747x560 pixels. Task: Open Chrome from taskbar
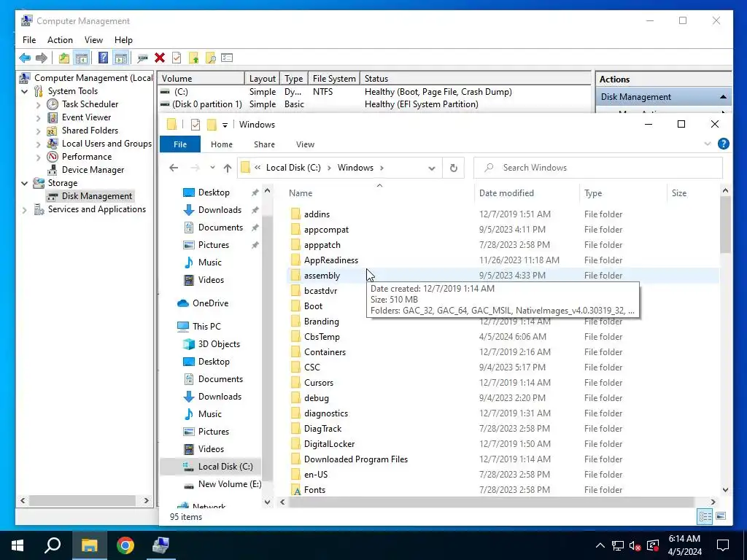(x=125, y=545)
